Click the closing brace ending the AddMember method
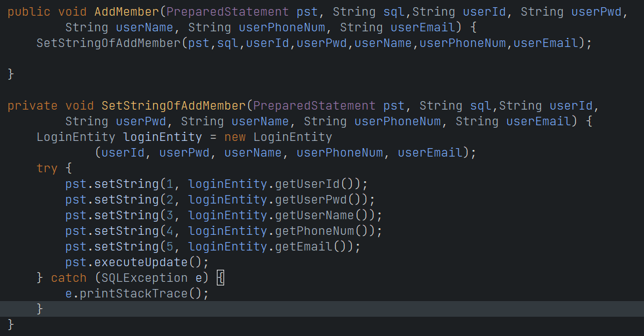The width and height of the screenshot is (644, 336). (x=11, y=74)
